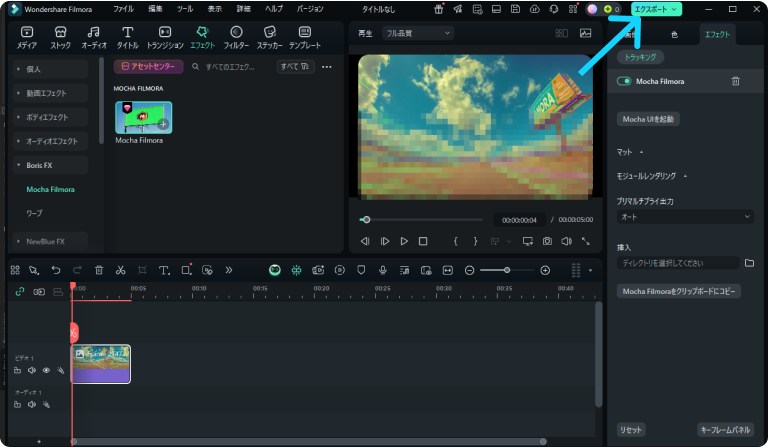Open the キーフレームパネル button
The image size is (768, 447).
click(725, 430)
